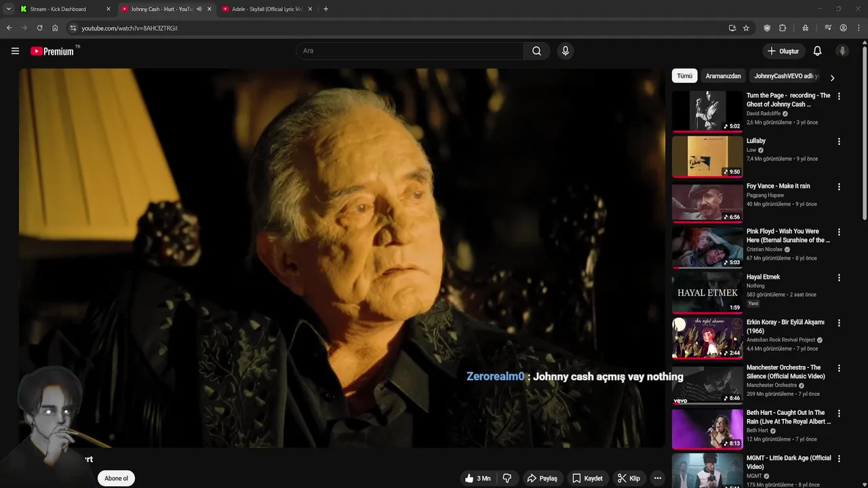The image size is (868, 488).
Task: Go to the browser home page
Action: click(x=55, y=28)
